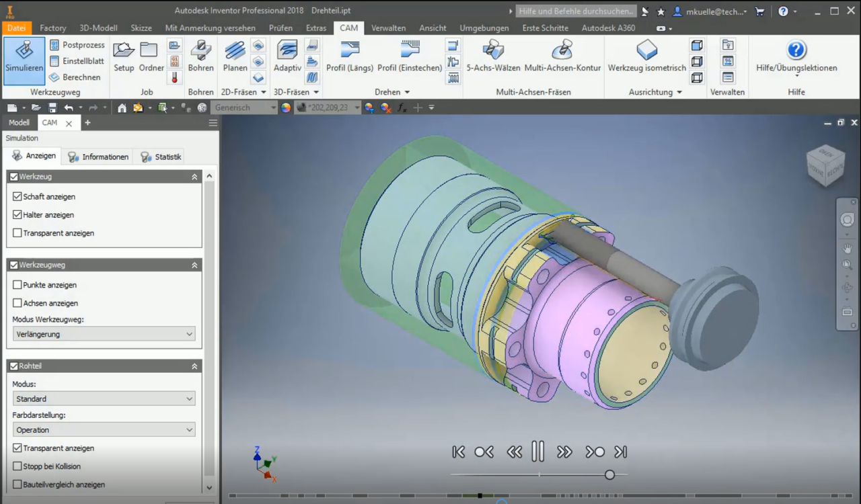The width and height of the screenshot is (861, 504).
Task: Open Hilfe/Übungslektionen
Action: click(796, 57)
